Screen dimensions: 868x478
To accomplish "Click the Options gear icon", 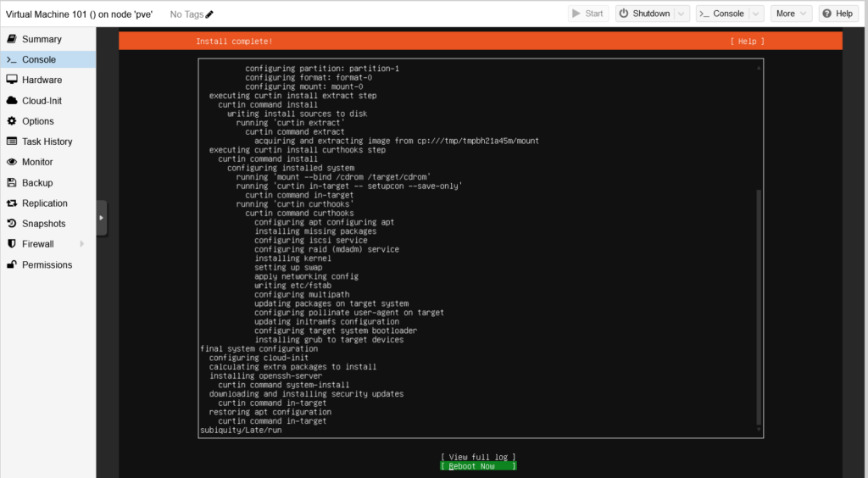I will click(12, 121).
